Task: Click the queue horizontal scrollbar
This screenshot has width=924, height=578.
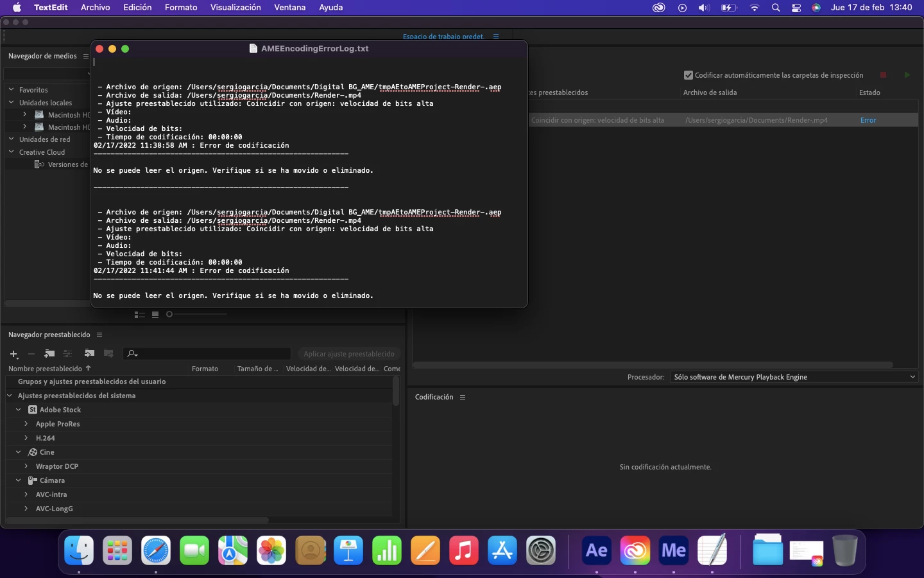Action: [653, 364]
